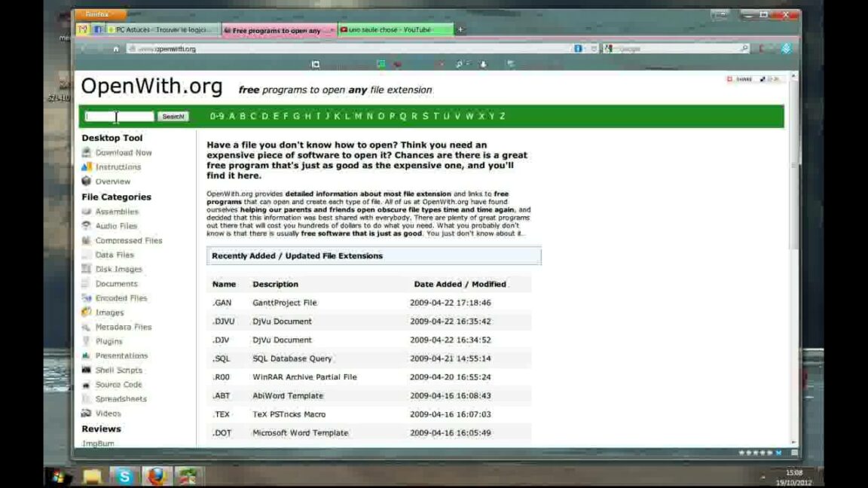
Task: Show hidden system tray icons
Action: point(763,477)
